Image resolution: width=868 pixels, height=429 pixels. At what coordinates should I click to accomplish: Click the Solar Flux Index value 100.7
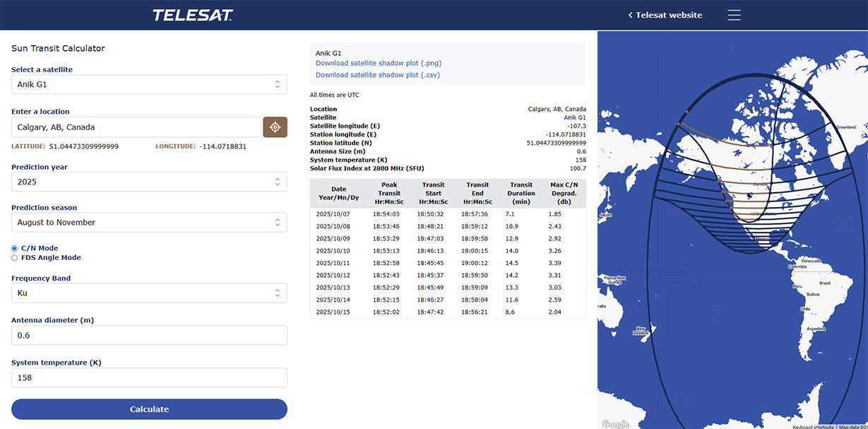tap(578, 168)
